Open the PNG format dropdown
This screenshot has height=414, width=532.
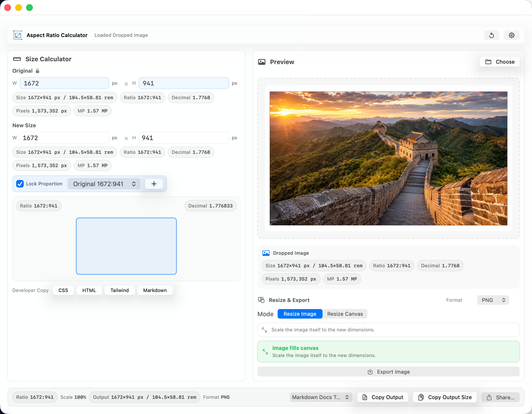pos(493,300)
